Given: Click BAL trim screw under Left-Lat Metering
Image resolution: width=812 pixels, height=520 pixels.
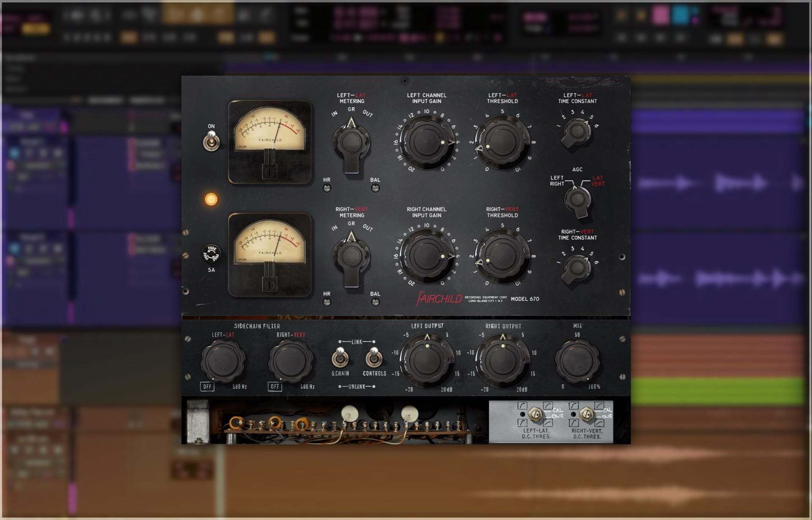Looking at the screenshot, I should tap(375, 188).
